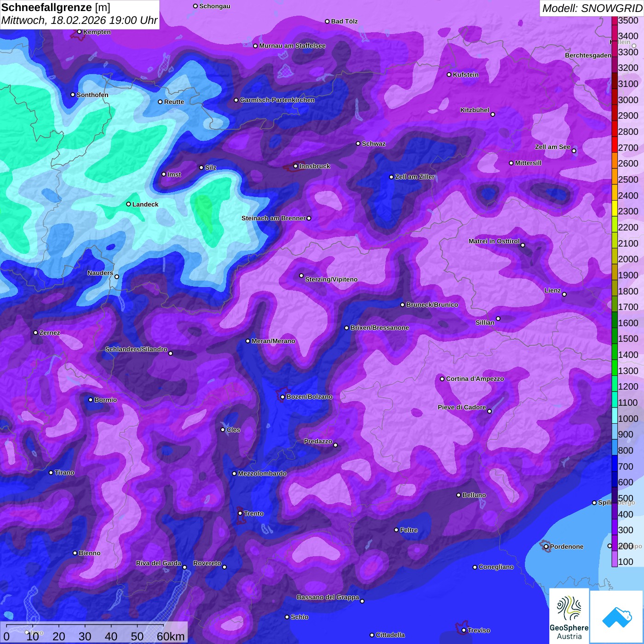
Task: Select the orange legend swatch near 2600
Action: [x=614, y=160]
